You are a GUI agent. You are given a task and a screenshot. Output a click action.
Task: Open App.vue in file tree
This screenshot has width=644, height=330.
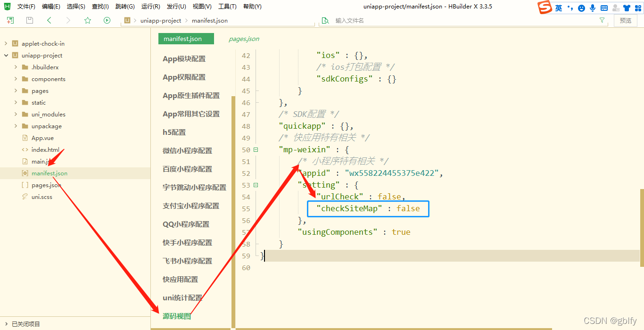coord(42,138)
